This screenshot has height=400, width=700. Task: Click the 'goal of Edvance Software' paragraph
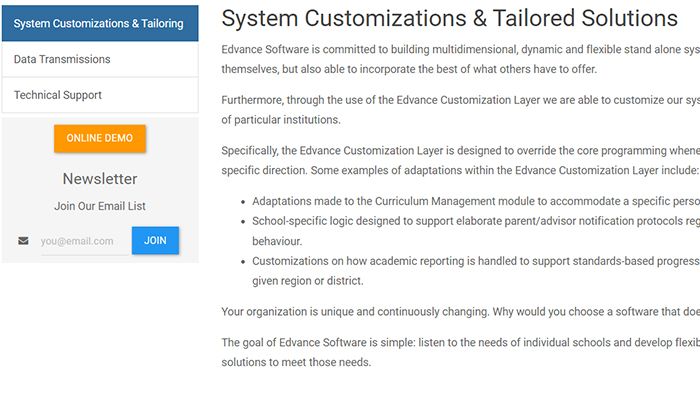click(x=460, y=352)
